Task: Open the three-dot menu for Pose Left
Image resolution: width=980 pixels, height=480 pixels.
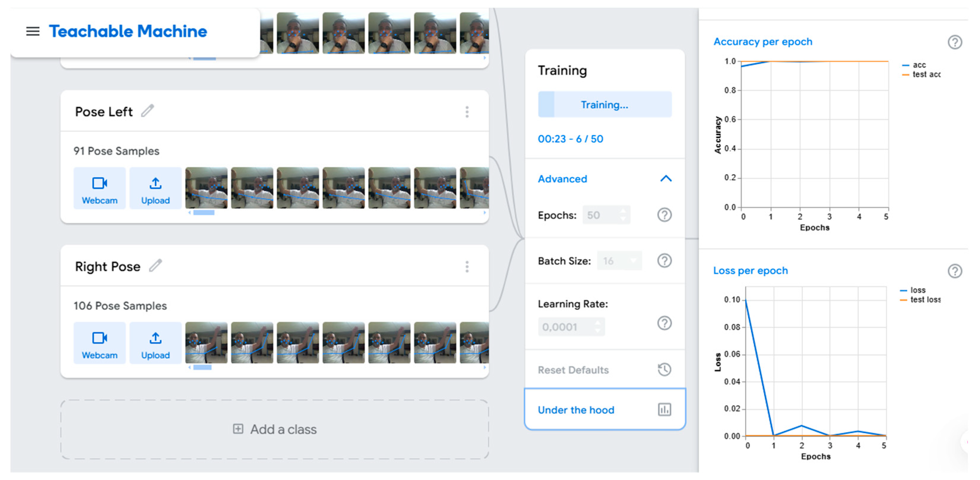Action: click(x=467, y=112)
